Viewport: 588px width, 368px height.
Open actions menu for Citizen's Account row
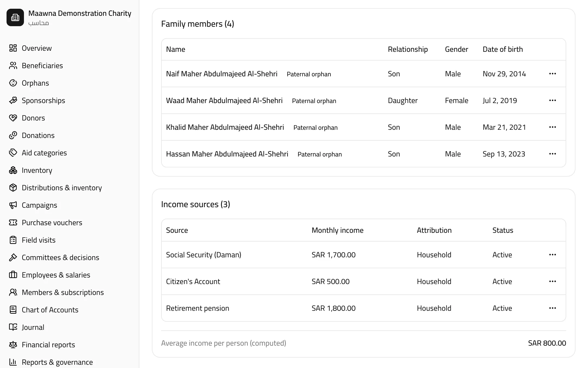[x=553, y=282]
